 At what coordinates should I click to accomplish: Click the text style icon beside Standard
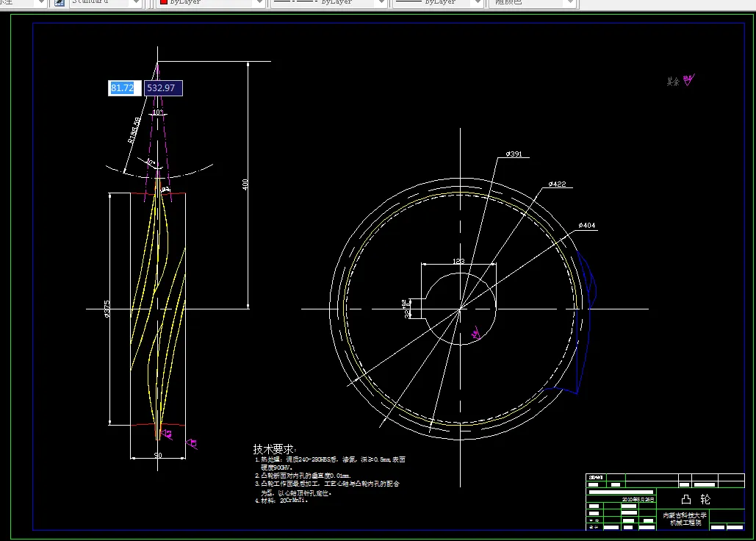pos(59,2)
